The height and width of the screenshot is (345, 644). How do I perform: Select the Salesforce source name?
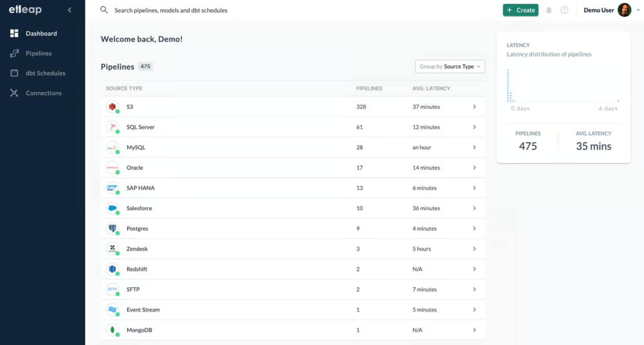[x=139, y=208]
